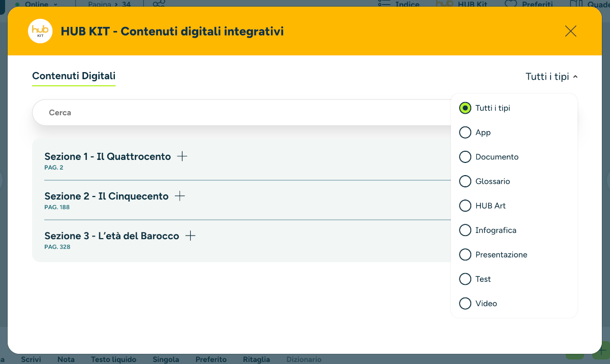Click Sezione 3 - L'età del Barocco title

click(x=112, y=236)
